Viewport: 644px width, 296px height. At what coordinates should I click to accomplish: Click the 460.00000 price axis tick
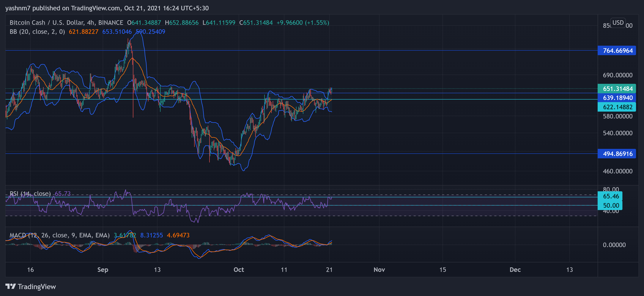click(617, 171)
